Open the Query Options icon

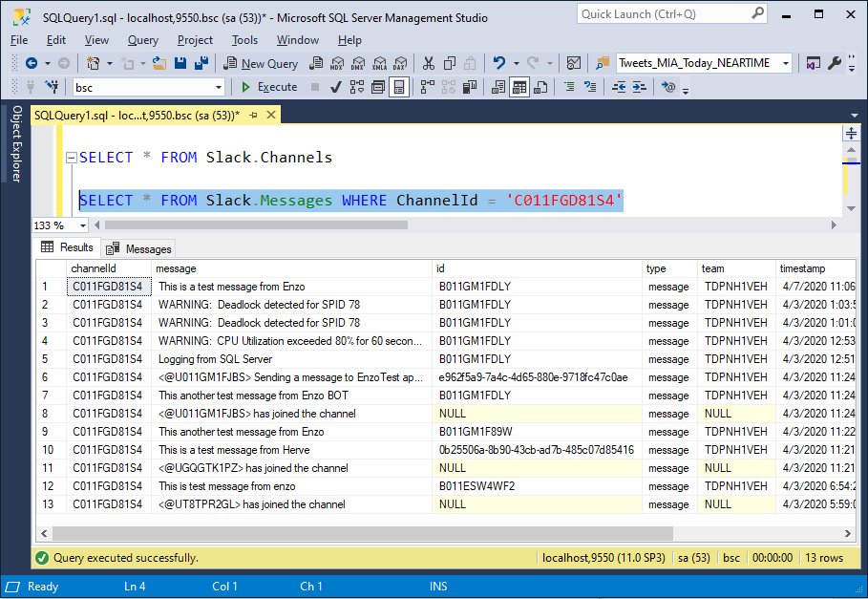(x=378, y=87)
